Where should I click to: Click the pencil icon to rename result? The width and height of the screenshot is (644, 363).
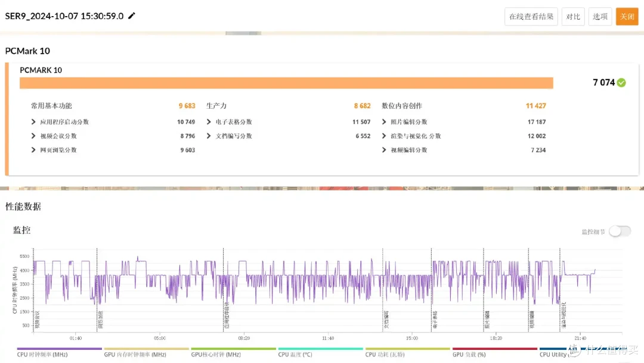point(131,16)
